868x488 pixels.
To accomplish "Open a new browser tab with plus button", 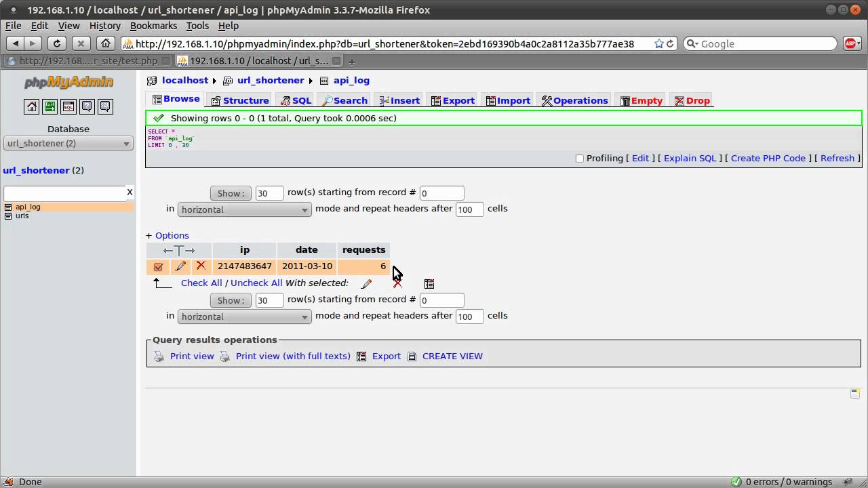I will coord(351,61).
